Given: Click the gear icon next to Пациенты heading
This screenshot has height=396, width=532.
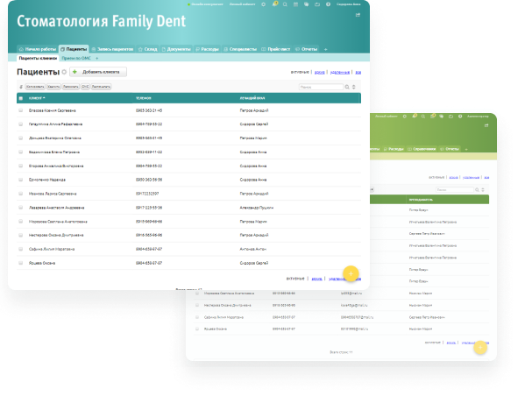Looking at the screenshot, I should [65, 72].
